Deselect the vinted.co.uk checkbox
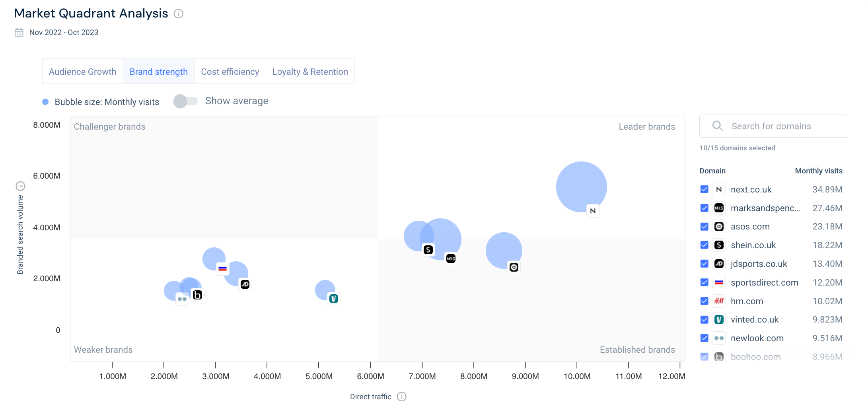868x416 pixels. (704, 320)
